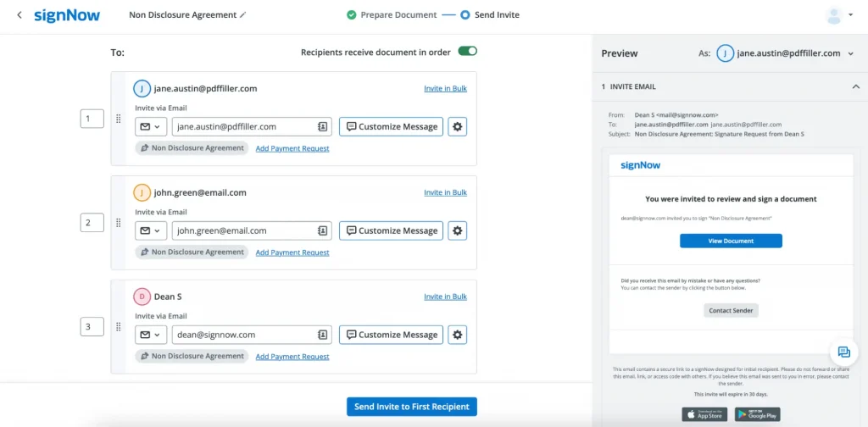Open settings gear for Dean S recipient
This screenshot has height=427, width=868.
pyautogui.click(x=458, y=335)
